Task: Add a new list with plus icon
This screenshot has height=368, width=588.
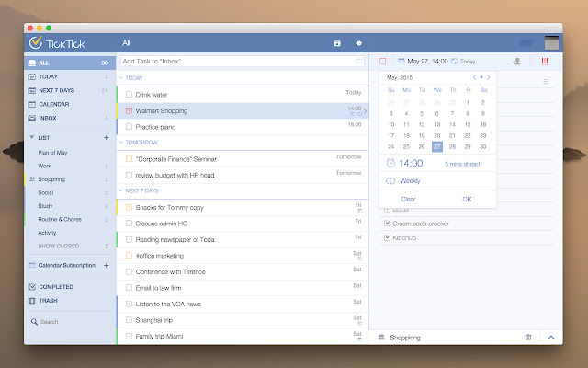Action: (x=107, y=137)
